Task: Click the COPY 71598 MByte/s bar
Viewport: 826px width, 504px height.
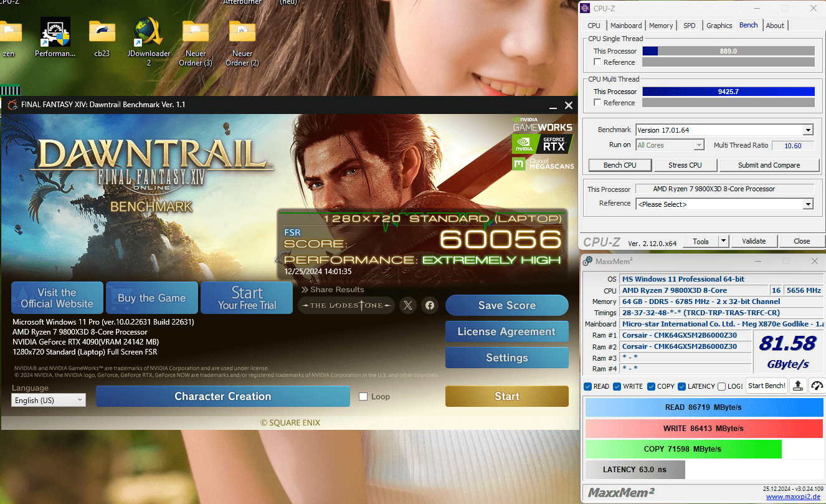Action: pyautogui.click(x=683, y=449)
